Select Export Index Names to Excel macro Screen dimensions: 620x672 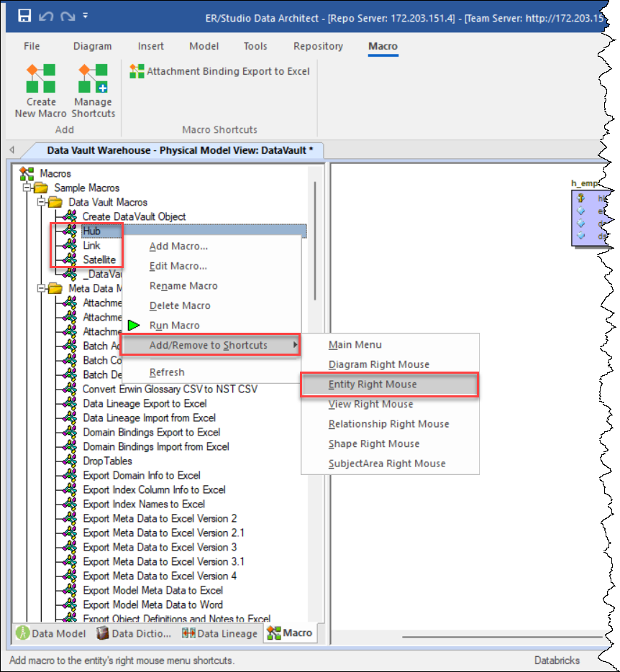(144, 504)
